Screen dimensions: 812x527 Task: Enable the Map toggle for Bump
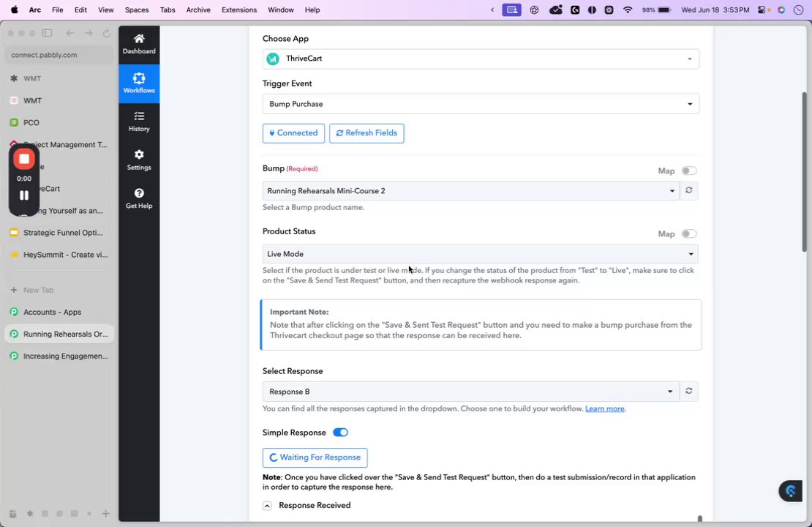[689, 171]
